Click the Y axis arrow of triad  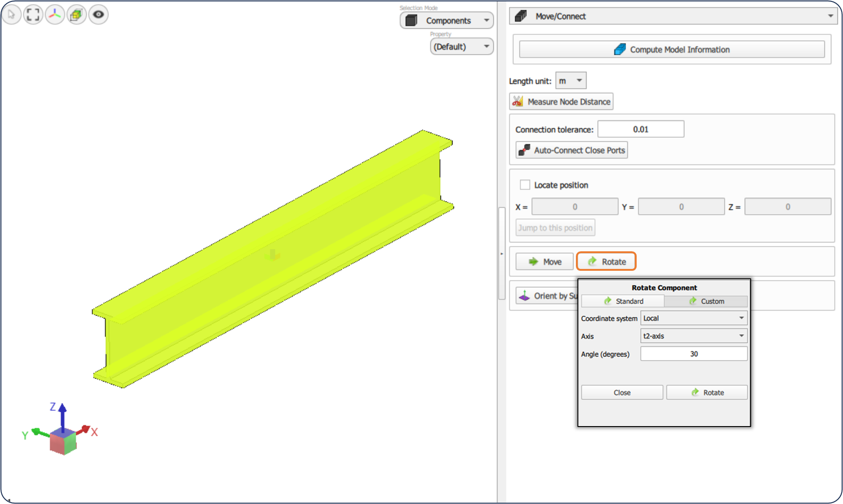click(x=40, y=433)
